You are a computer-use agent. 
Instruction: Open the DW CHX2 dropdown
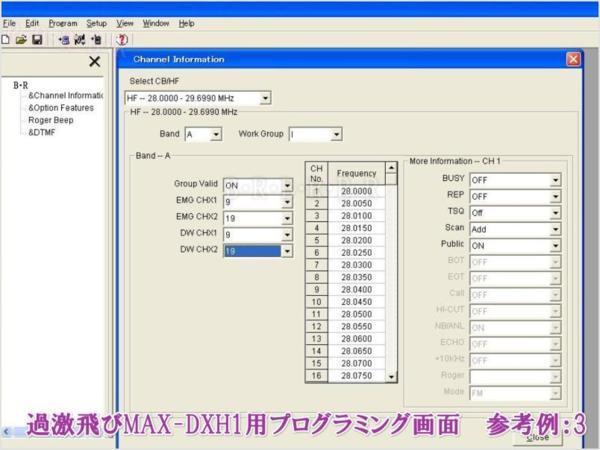(287, 251)
